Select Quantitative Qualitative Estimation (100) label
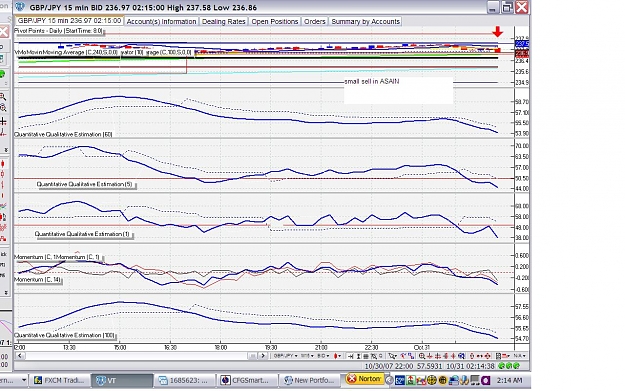Screen dimensions: 625x391 click(x=65, y=335)
